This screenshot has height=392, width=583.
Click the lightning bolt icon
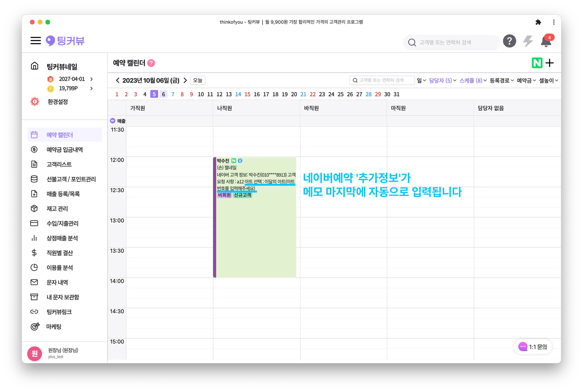528,41
